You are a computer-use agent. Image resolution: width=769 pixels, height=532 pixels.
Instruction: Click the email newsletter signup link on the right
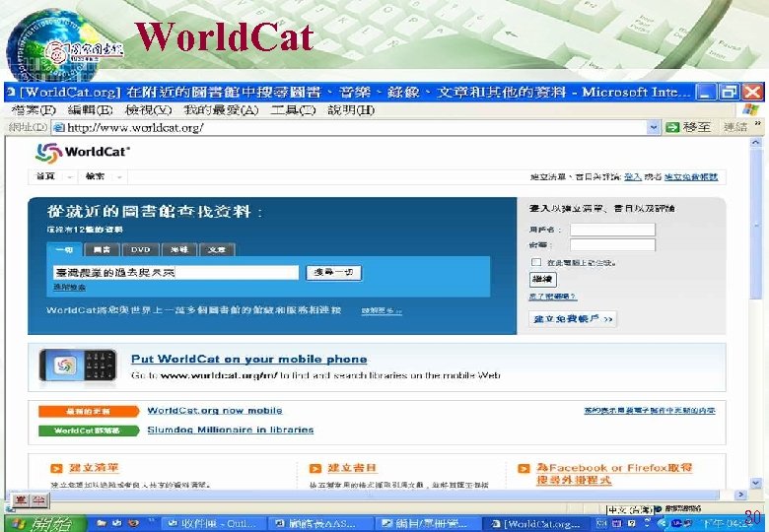point(650,411)
